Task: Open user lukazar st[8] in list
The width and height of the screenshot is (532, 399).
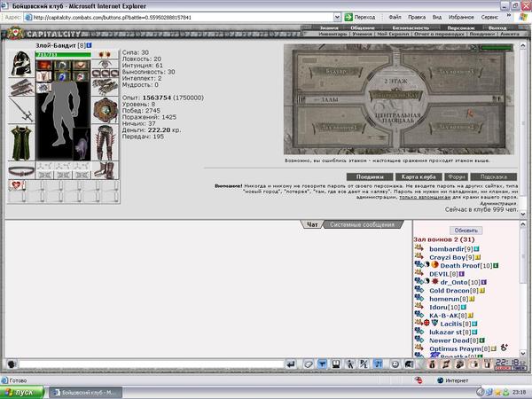Action: tap(450, 332)
